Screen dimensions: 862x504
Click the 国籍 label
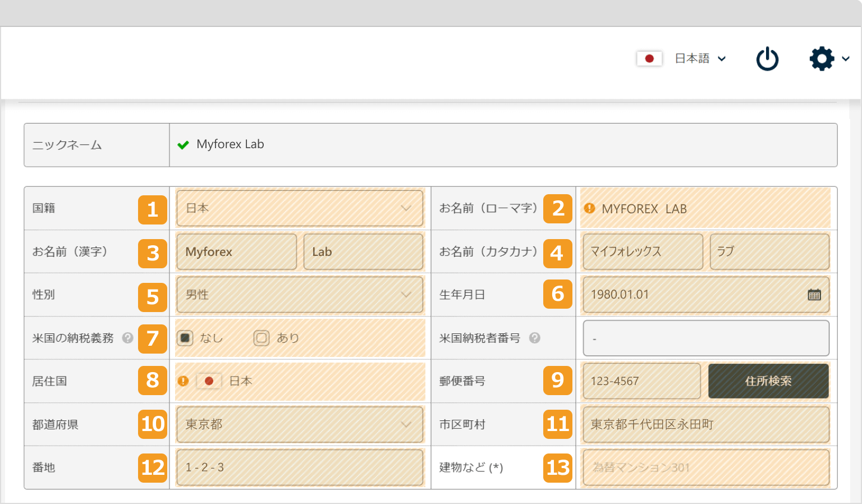pos(44,208)
